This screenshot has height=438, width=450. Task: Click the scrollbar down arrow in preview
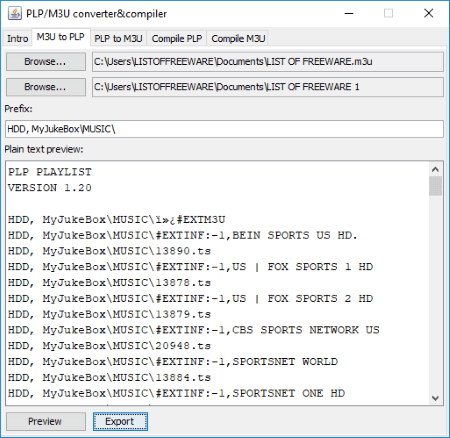pyautogui.click(x=435, y=398)
